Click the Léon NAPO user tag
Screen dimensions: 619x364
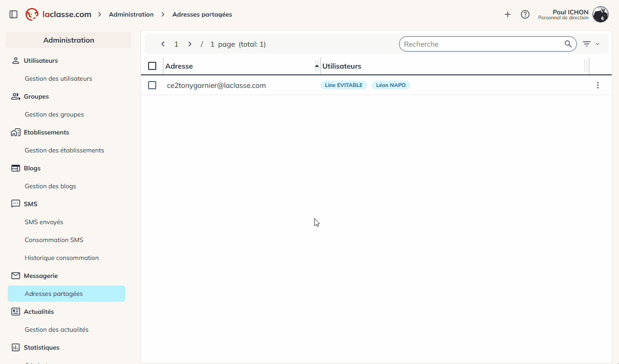click(x=391, y=85)
